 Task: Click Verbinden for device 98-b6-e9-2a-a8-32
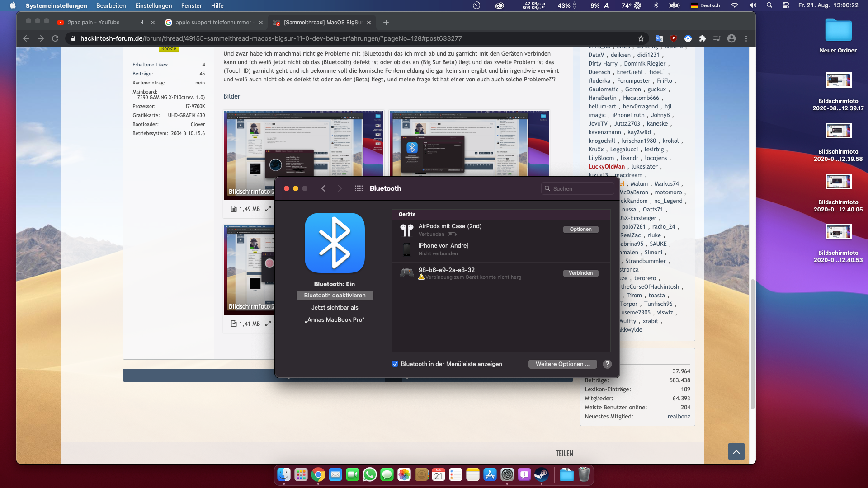coord(580,273)
